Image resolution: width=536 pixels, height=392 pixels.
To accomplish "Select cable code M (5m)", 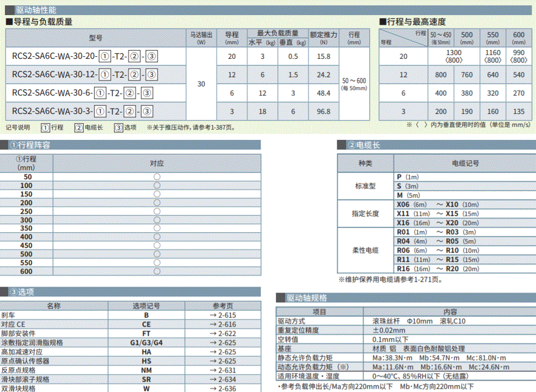I will click(408, 195).
